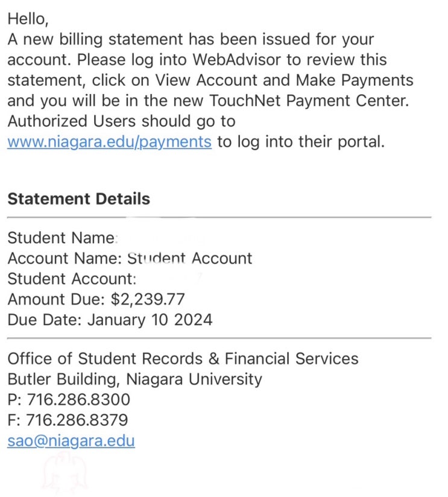Click the "Hello," greeting text
This screenshot has height=497, width=448.
27,19
